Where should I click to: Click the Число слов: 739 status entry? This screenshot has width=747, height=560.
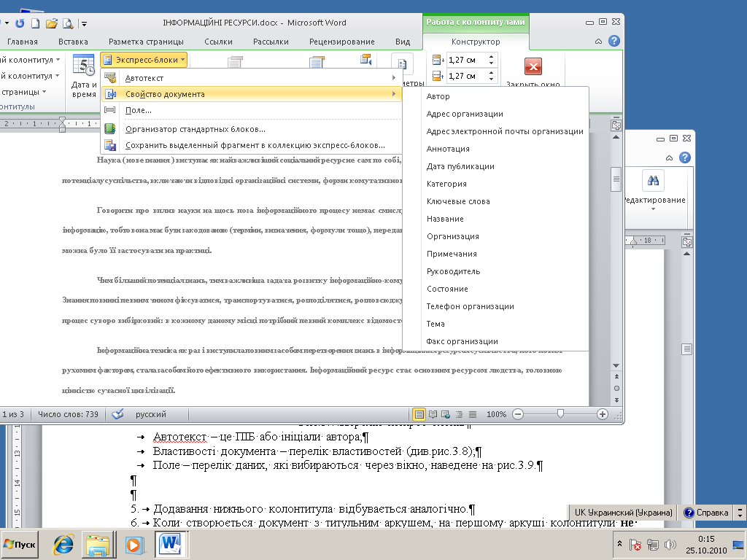[x=68, y=414]
